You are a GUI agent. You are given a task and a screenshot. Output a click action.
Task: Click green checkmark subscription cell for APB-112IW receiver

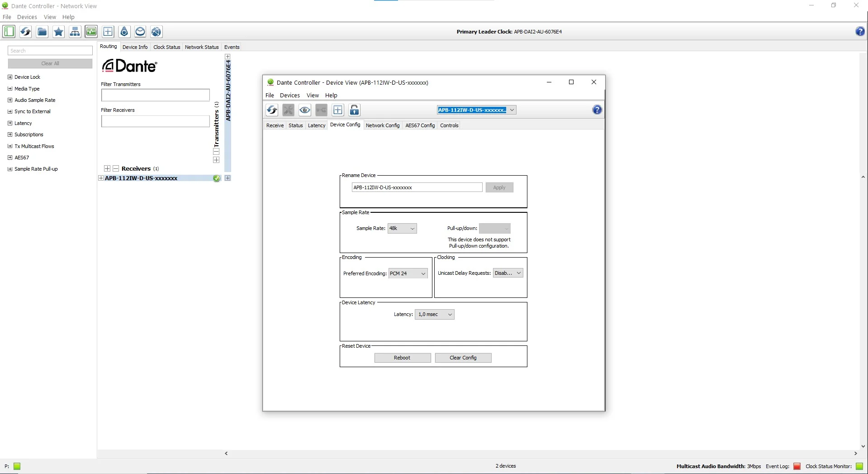pyautogui.click(x=217, y=178)
